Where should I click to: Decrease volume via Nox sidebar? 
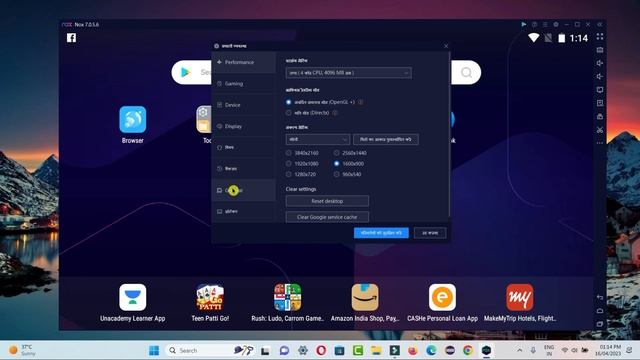tap(600, 76)
